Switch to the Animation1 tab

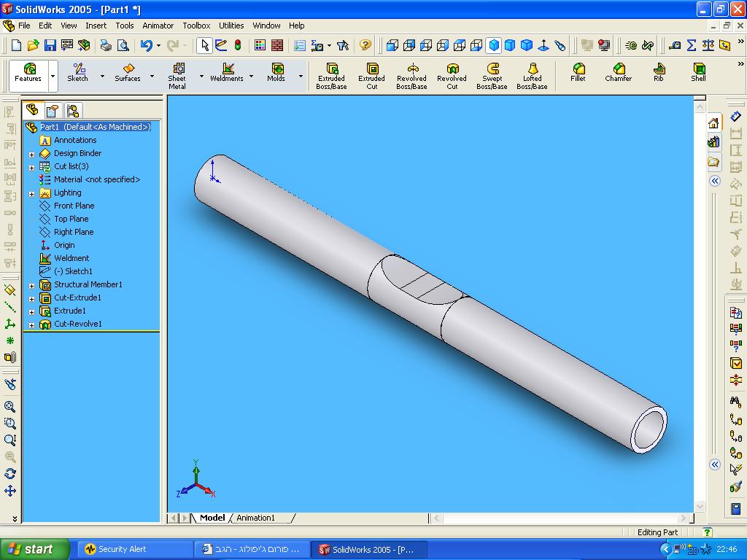(x=255, y=518)
